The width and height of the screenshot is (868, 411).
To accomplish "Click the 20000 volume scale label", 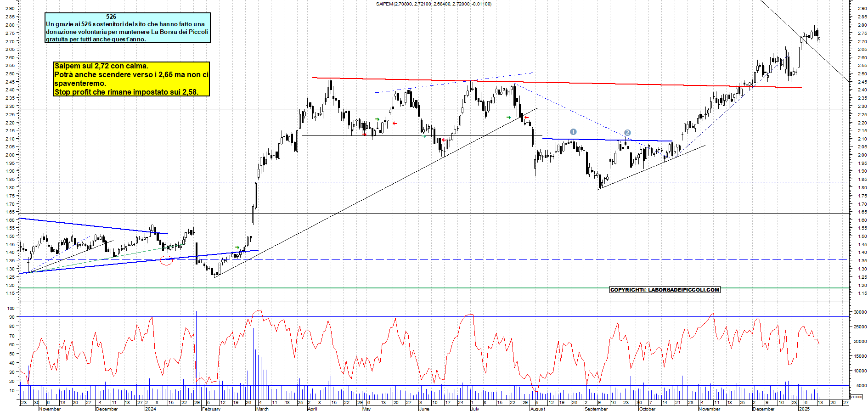I will [x=860, y=341].
